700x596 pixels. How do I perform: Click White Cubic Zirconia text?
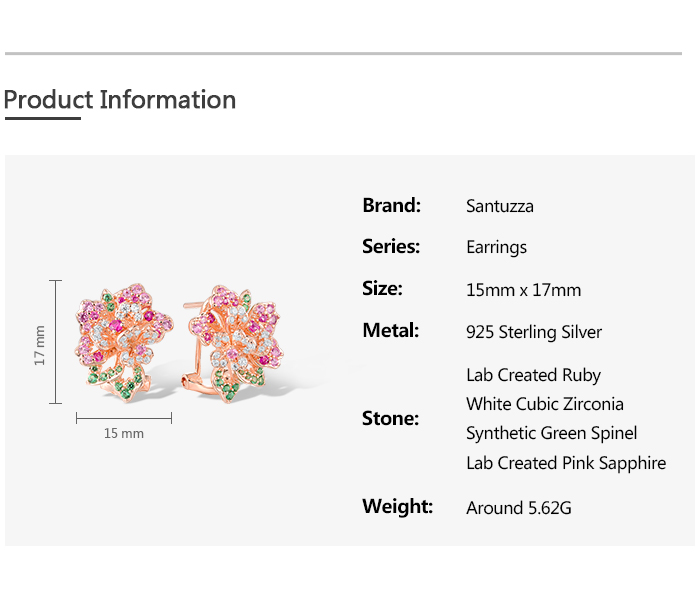(544, 404)
